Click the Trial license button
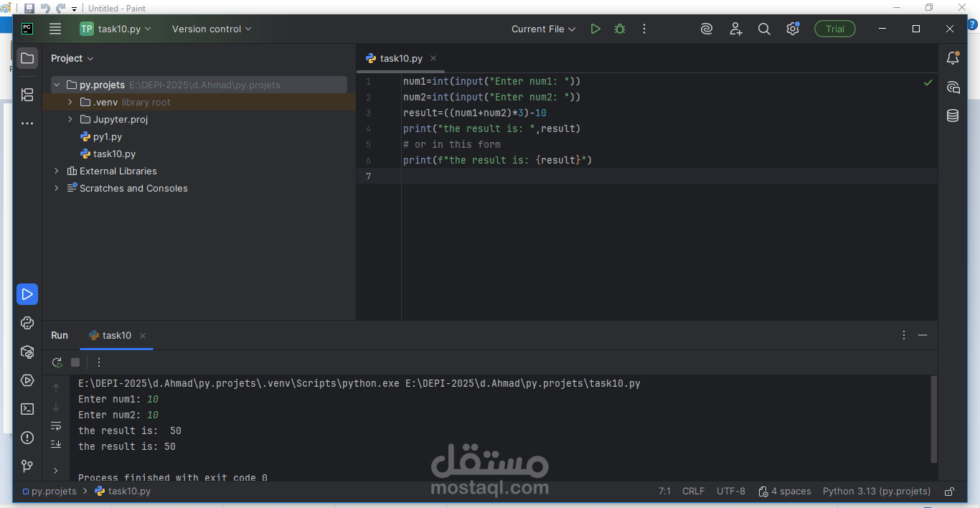This screenshot has width=980, height=508. click(x=834, y=29)
